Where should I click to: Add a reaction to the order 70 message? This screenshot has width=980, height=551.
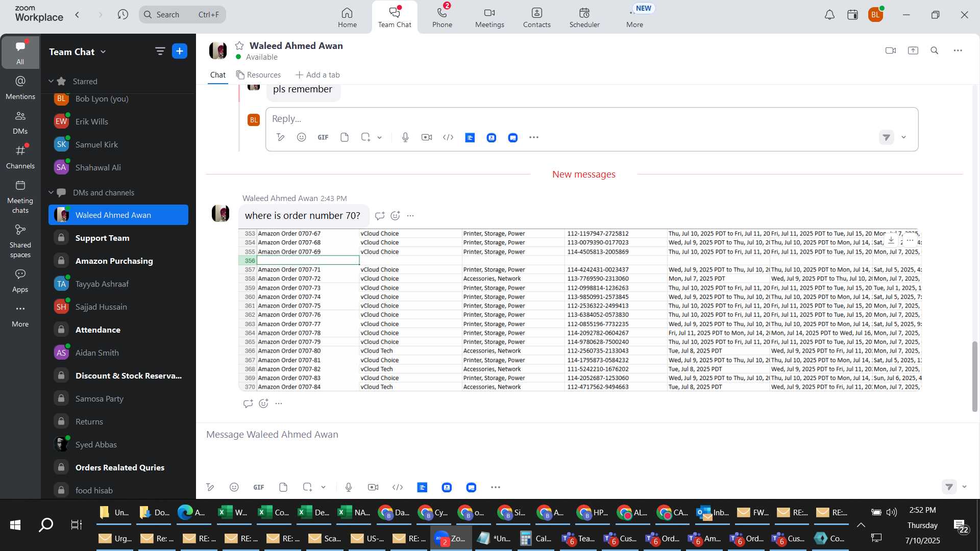point(395,216)
